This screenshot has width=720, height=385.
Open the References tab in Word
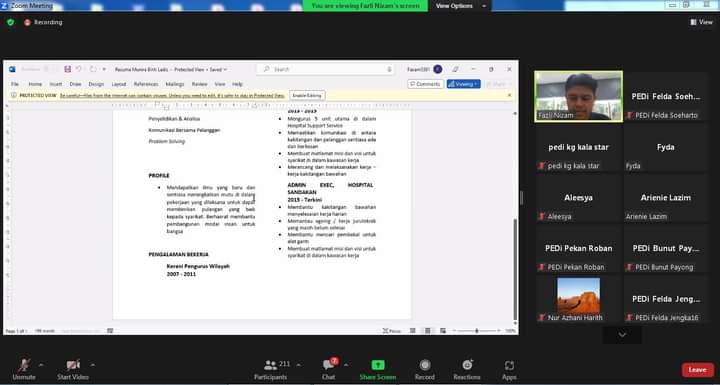click(146, 84)
